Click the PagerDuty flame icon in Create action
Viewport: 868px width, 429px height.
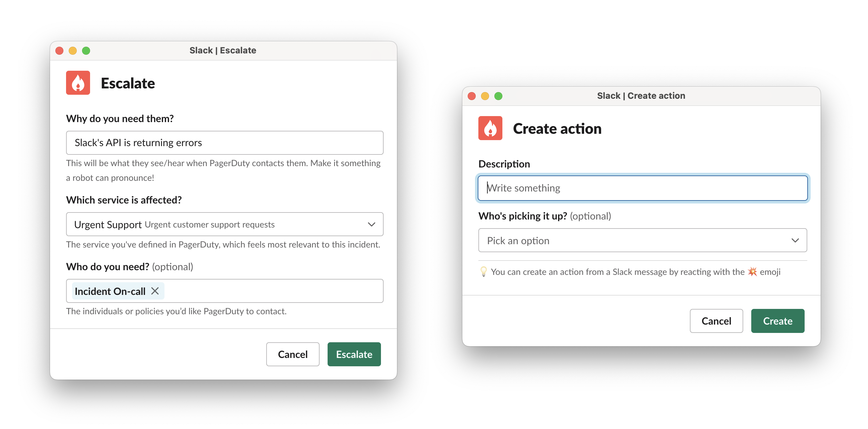[x=490, y=128]
